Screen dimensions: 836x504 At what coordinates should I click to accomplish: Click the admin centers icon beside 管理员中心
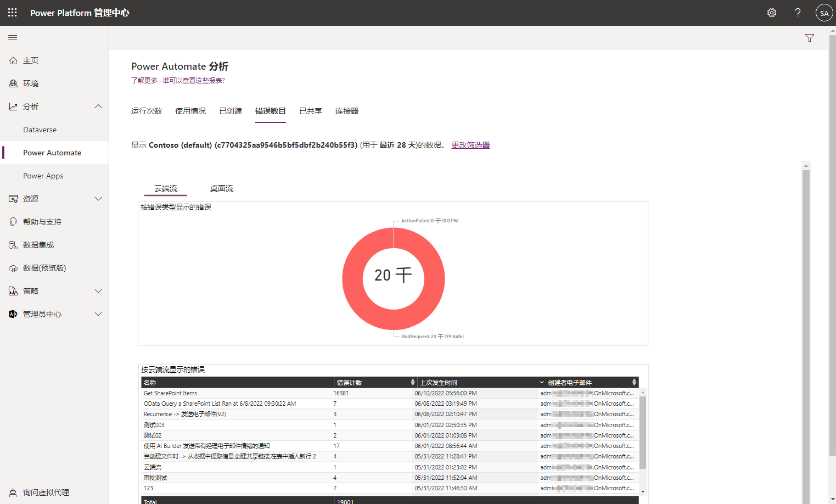tap(13, 314)
